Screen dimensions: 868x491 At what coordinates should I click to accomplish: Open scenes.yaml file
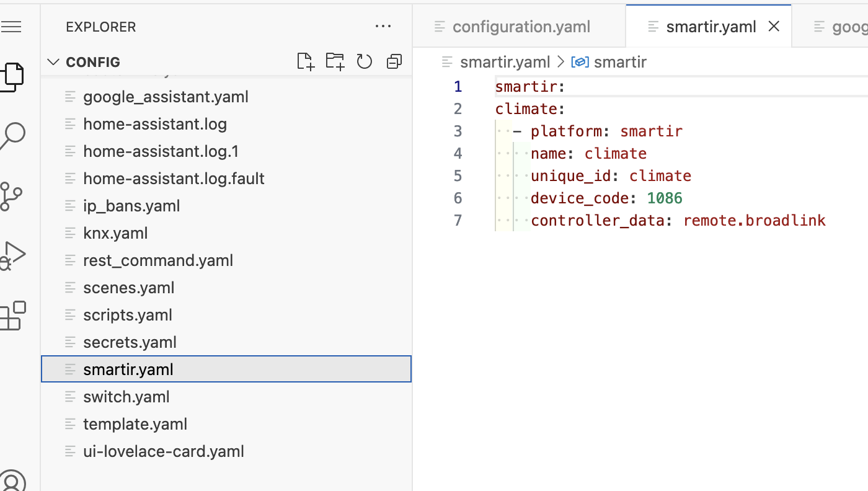point(226,288)
